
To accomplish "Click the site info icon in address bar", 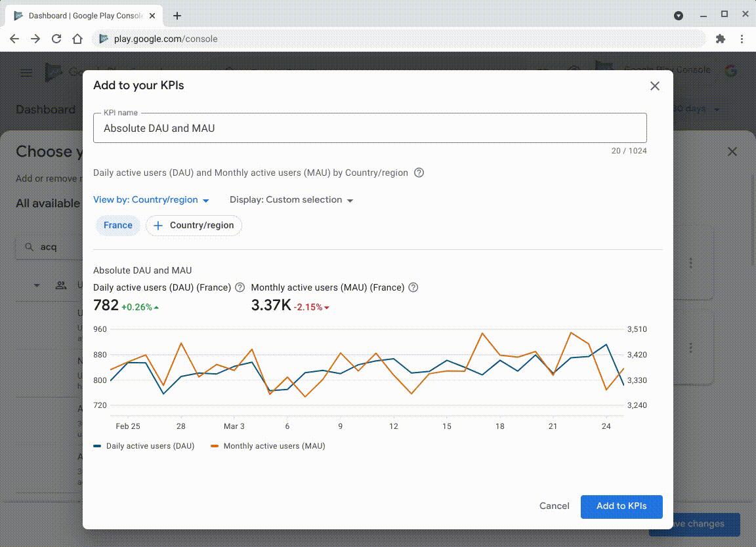I will [x=103, y=39].
